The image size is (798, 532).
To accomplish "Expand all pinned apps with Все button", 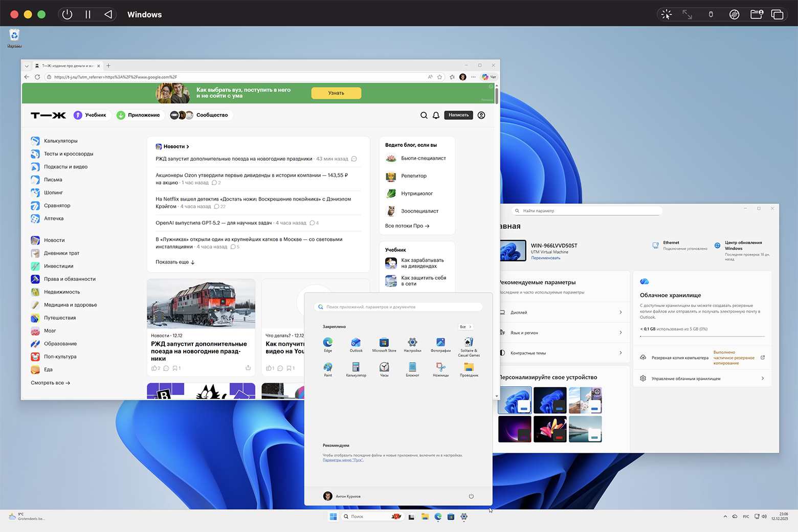I will (465, 327).
